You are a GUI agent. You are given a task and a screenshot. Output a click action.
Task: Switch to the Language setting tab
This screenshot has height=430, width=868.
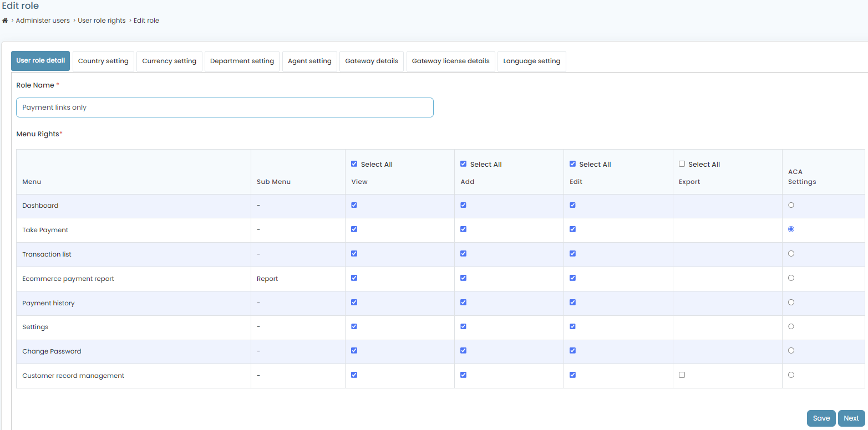click(531, 61)
